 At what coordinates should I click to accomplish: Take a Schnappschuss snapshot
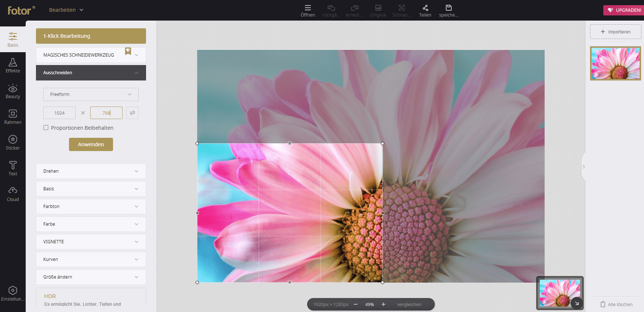click(402, 11)
